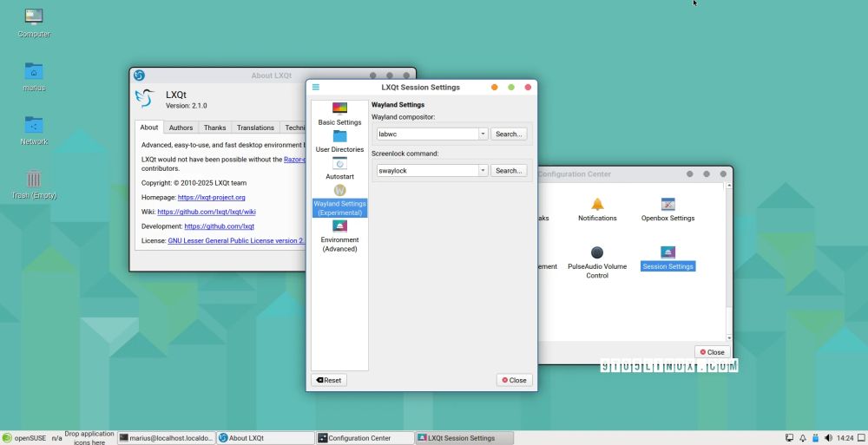Viewport: 868px width, 445px height.
Task: Click the labwc compositor text field
Action: click(x=427, y=134)
